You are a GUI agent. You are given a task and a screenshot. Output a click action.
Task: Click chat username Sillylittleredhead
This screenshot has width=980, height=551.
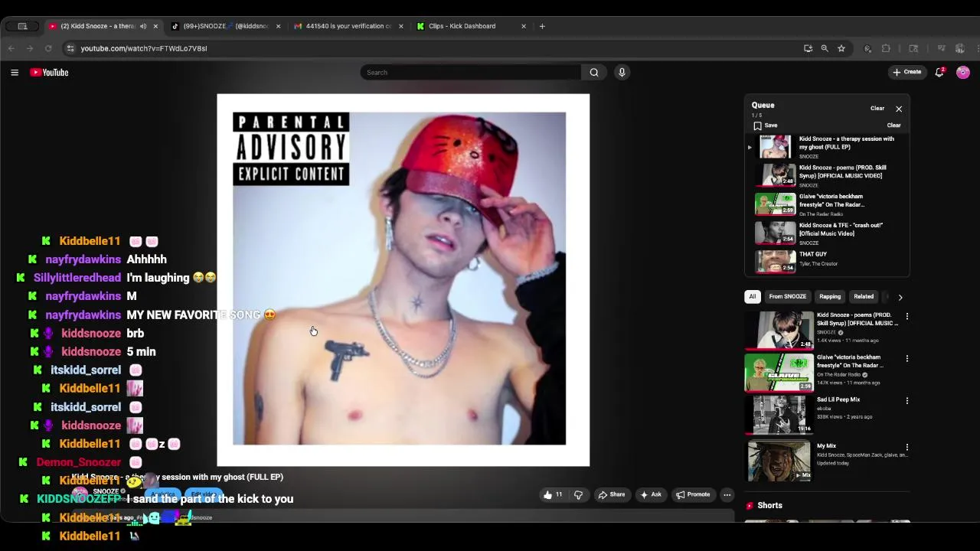[77, 278]
